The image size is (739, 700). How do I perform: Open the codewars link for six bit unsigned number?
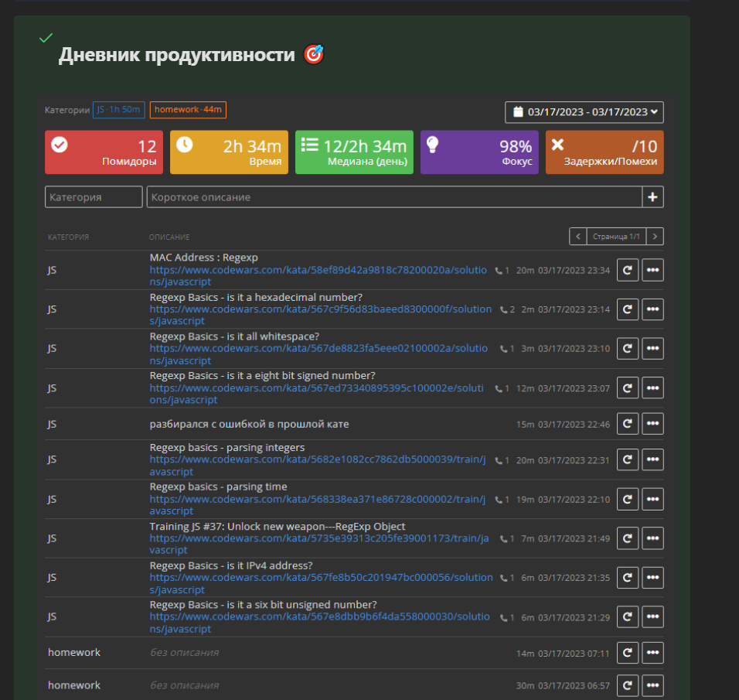click(x=320, y=617)
